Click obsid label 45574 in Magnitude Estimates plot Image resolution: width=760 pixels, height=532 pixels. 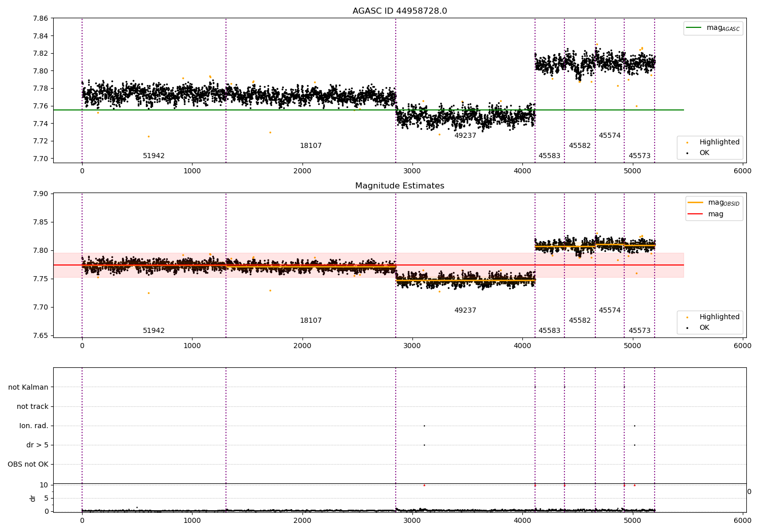[x=610, y=311]
